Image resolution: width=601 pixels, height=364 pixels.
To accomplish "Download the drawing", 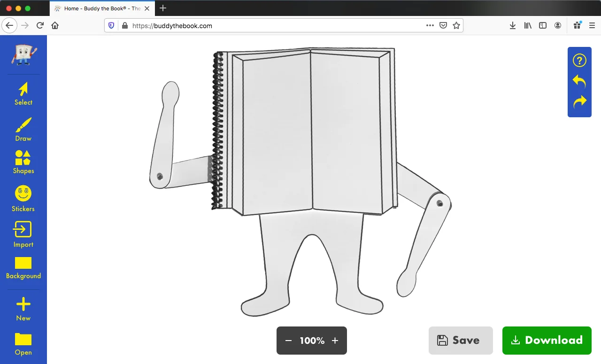I will (x=547, y=341).
